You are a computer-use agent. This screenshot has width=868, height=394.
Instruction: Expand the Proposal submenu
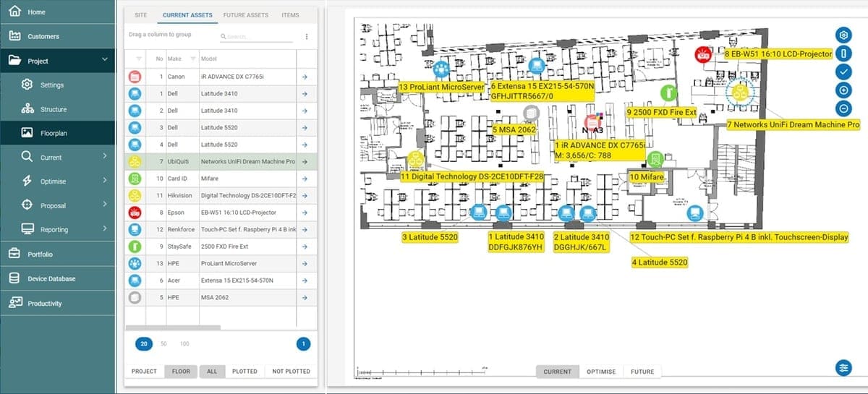point(105,205)
